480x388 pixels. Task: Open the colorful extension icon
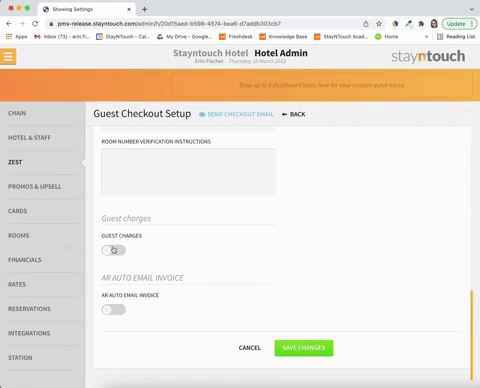(x=395, y=24)
